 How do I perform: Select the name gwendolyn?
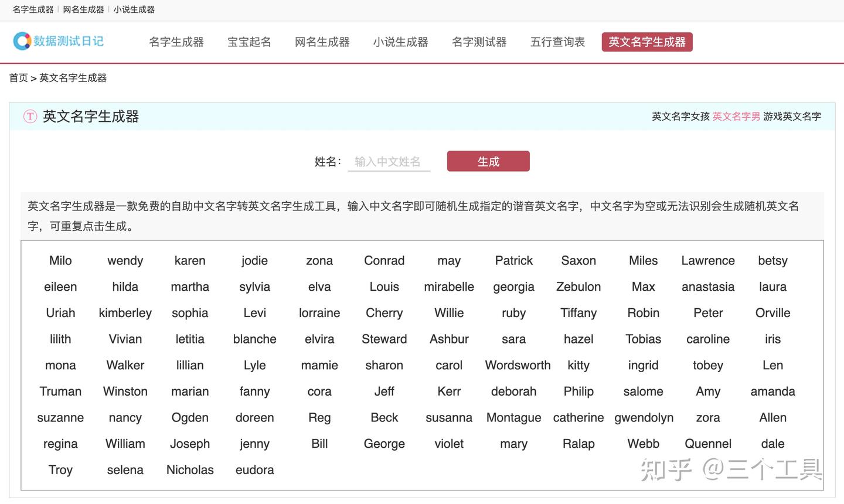644,418
